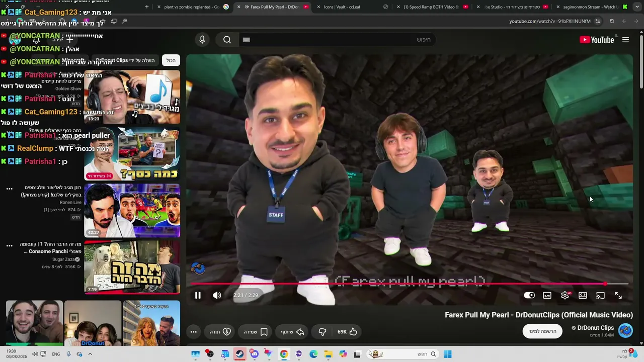Click the magnifier search button
This screenshot has width=644, height=362.
227,40
